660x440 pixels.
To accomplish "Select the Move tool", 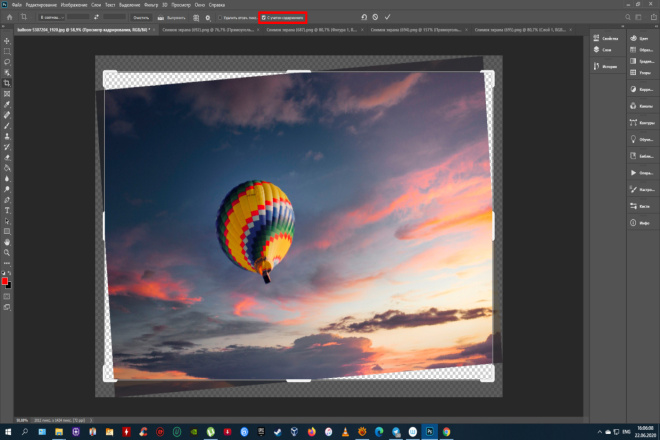I will pyautogui.click(x=7, y=41).
